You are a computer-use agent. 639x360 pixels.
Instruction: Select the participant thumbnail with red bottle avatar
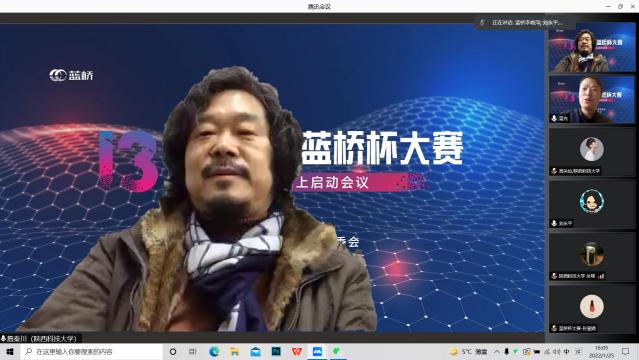592,309
